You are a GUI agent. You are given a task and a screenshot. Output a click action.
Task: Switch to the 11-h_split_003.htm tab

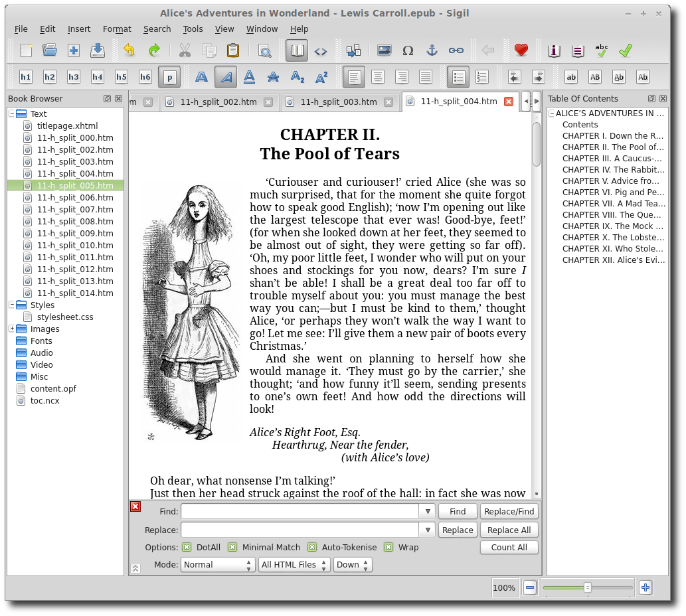click(339, 102)
